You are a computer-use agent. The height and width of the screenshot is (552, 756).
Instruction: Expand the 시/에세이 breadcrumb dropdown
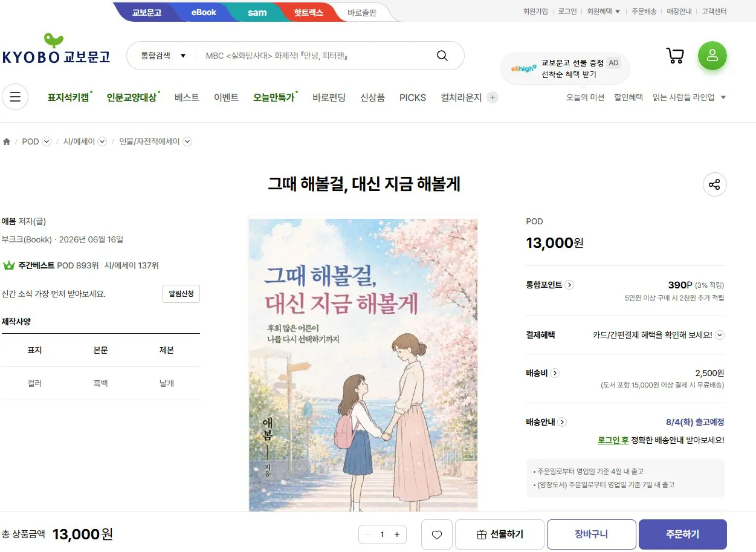pyautogui.click(x=102, y=141)
